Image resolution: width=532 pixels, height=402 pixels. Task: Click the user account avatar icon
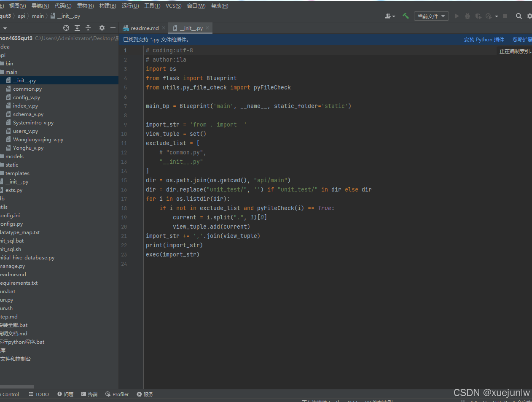click(388, 16)
